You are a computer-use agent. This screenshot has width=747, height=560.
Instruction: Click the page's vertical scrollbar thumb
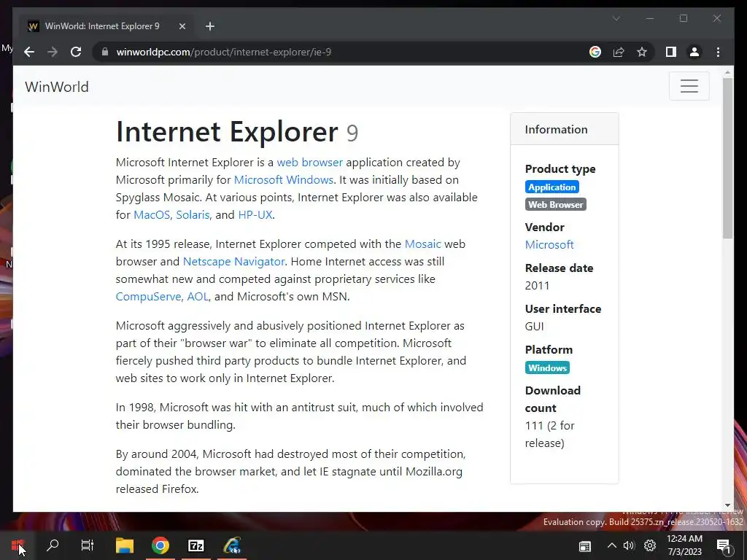pos(727,158)
